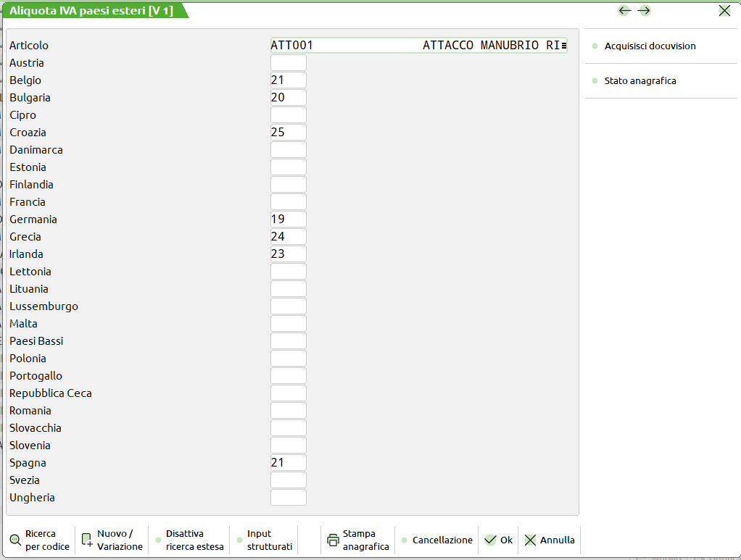
Task: Open Acquisisci docuvision
Action: click(x=650, y=46)
